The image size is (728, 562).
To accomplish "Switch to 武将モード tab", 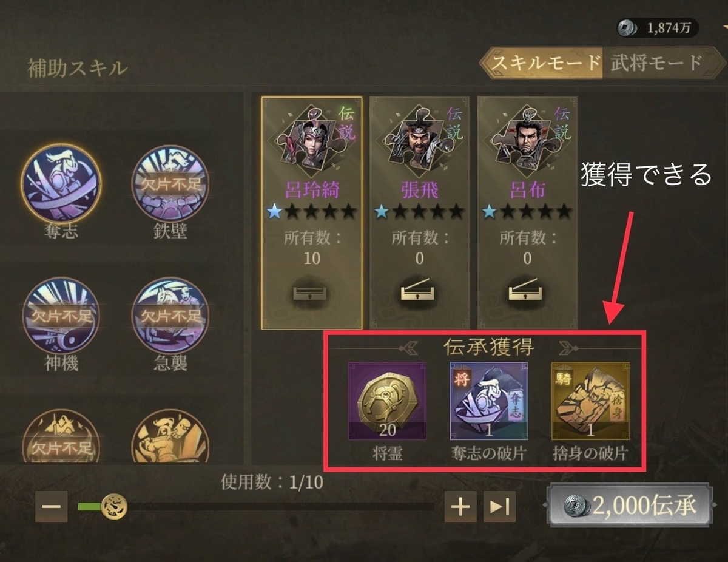I will pos(656,63).
